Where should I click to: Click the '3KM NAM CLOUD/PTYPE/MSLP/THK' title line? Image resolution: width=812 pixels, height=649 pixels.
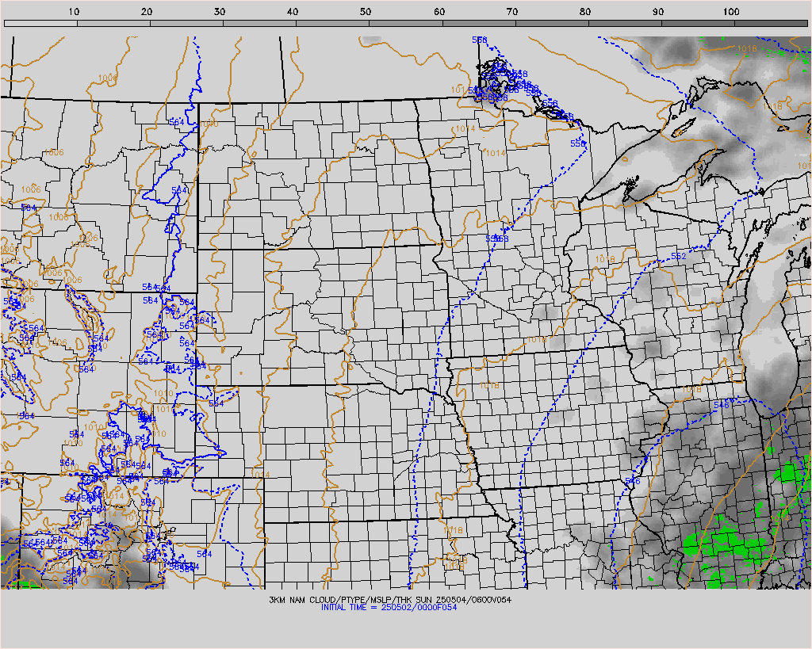[x=390, y=600]
